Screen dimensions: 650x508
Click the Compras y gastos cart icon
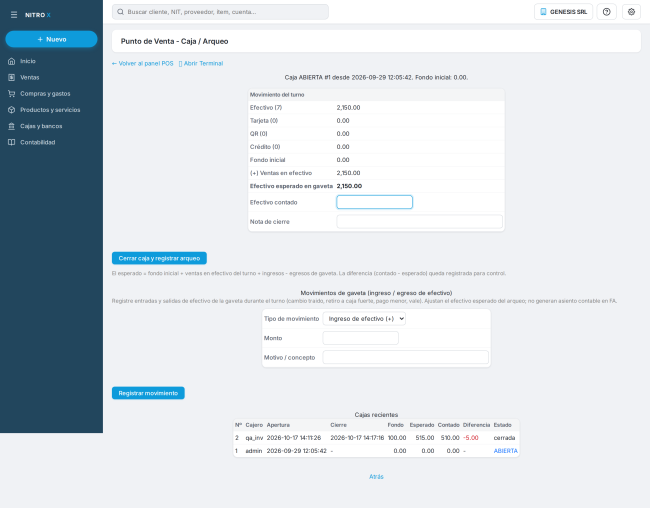pos(12,94)
